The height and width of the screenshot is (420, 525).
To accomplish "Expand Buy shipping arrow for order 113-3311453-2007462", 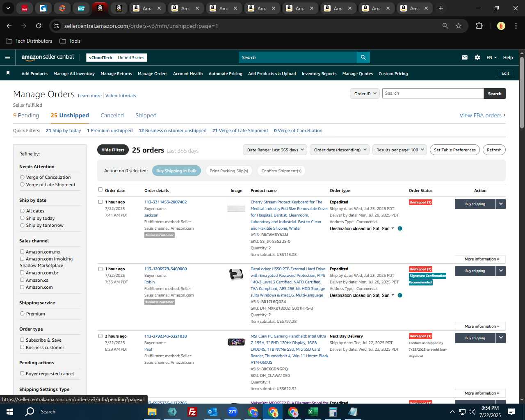I will coord(501,204).
